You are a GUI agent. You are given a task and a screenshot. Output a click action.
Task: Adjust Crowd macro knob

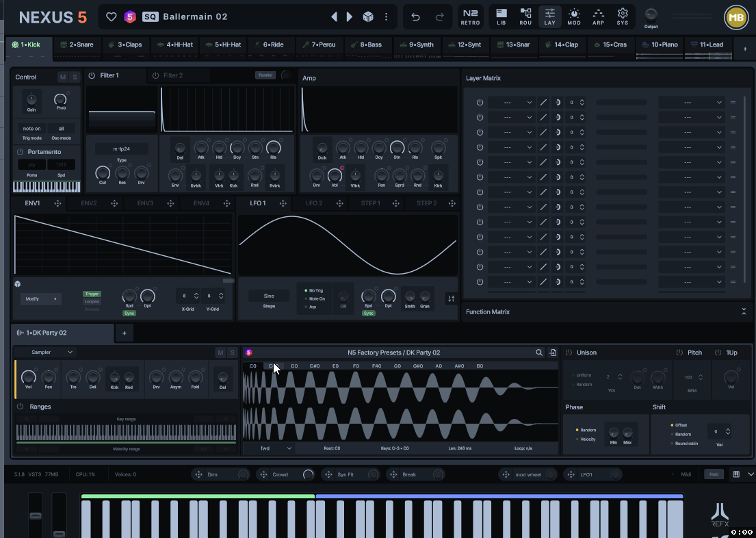(x=308, y=475)
